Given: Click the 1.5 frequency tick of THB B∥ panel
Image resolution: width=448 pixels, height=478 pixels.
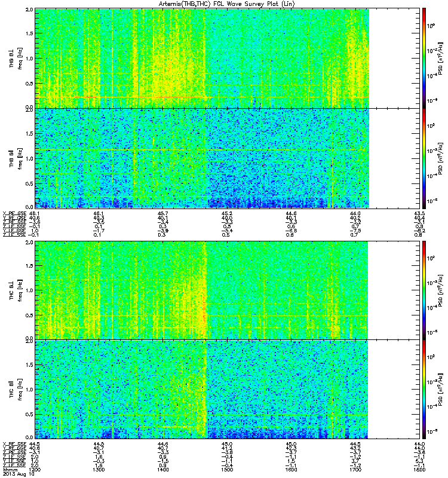Looking at the screenshot, I should [29, 133].
